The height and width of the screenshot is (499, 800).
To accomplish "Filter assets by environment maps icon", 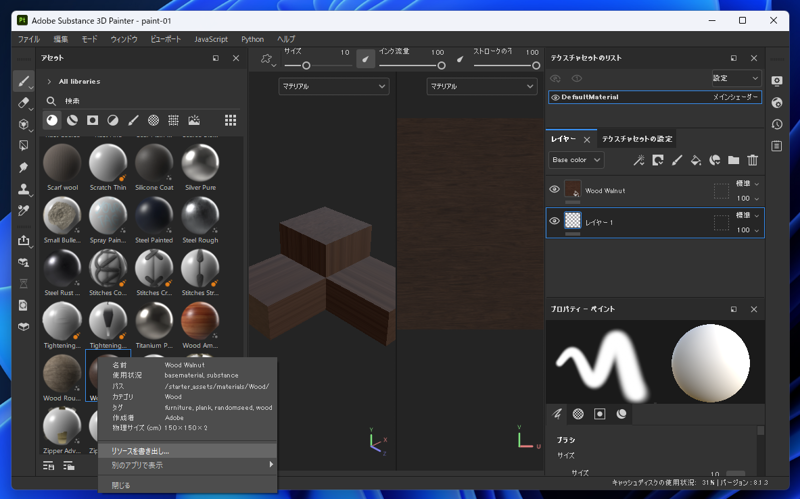I will (x=194, y=120).
